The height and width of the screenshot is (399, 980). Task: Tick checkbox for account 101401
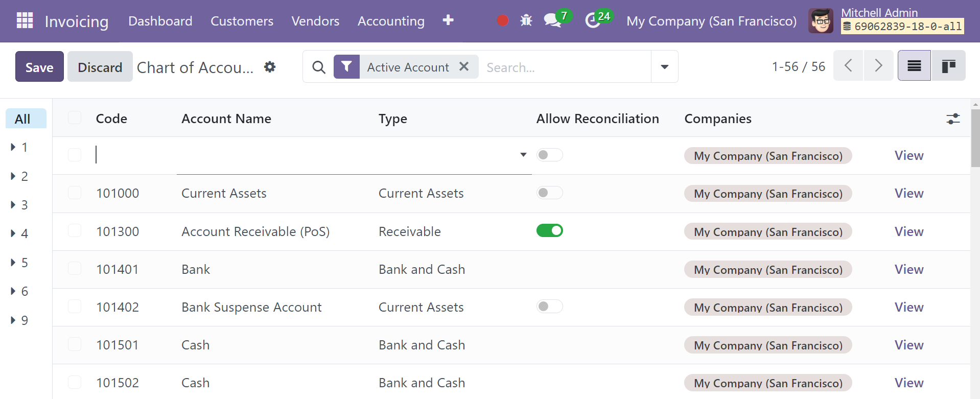(x=75, y=269)
